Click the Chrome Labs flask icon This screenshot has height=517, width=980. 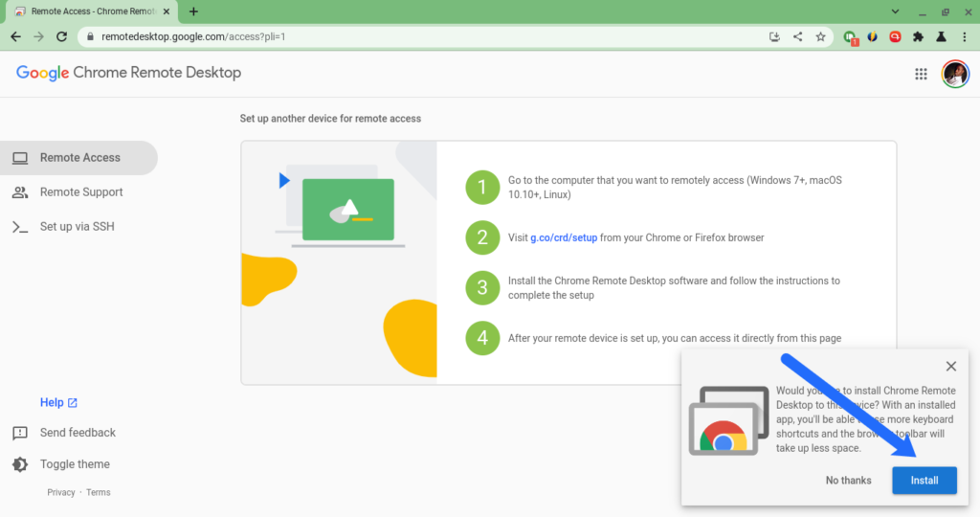941,37
